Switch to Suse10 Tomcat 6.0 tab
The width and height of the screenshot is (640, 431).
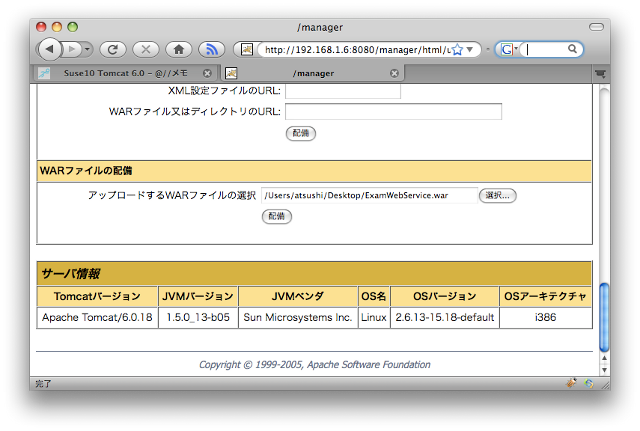point(120,73)
